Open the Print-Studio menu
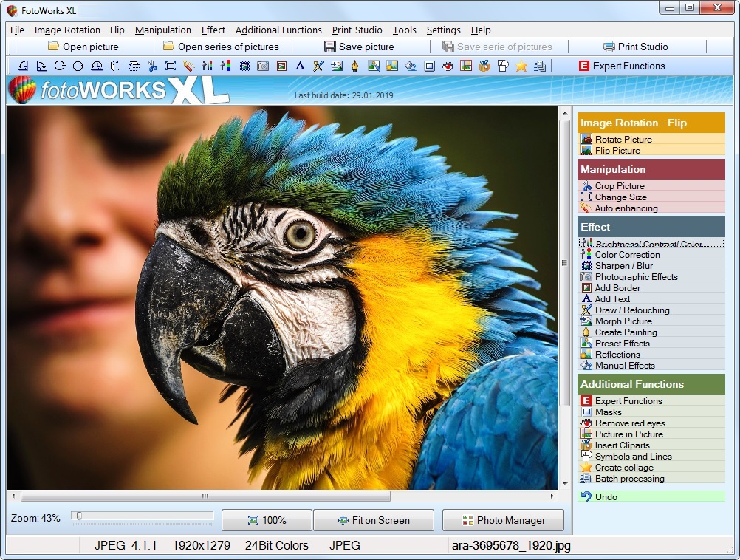 coord(357,30)
